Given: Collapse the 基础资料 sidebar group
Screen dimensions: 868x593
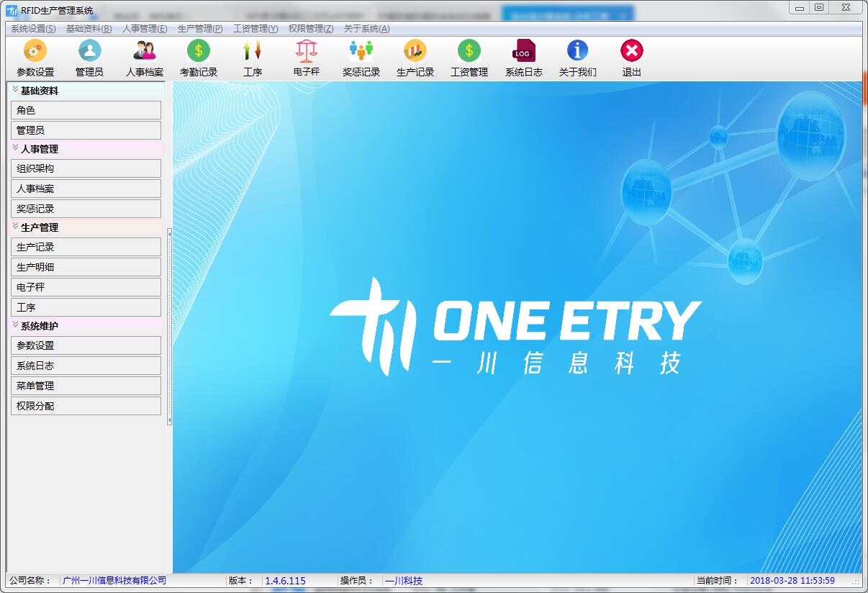Looking at the screenshot, I should (x=15, y=90).
